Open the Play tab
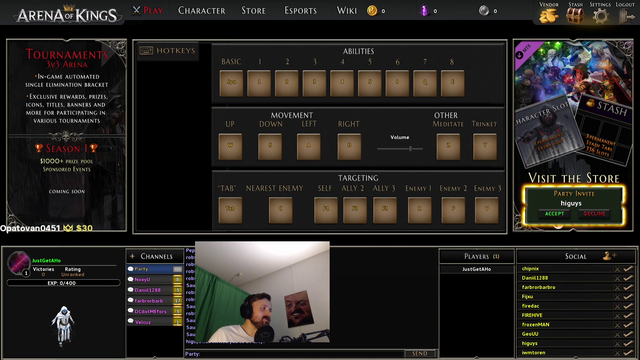Image resolution: width=640 pixels, height=360 pixels. (x=148, y=10)
